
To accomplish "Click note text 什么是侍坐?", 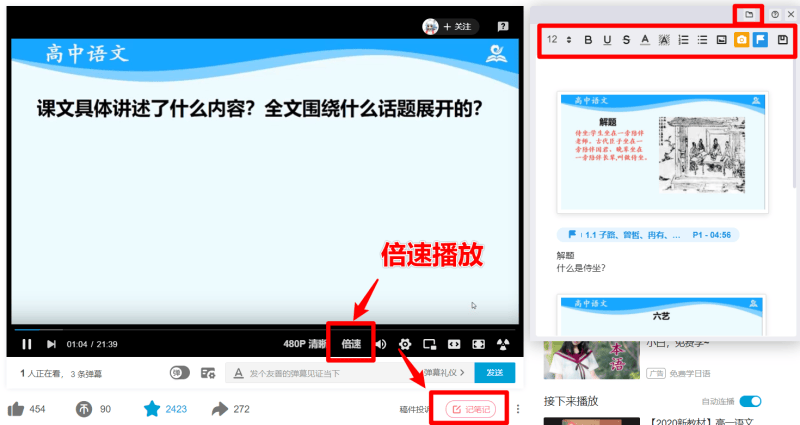I will (581, 268).
